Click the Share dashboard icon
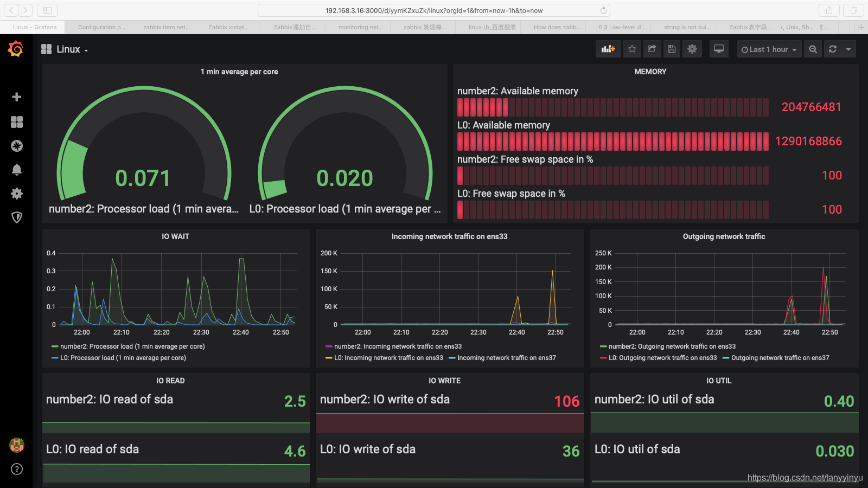 [x=652, y=49]
